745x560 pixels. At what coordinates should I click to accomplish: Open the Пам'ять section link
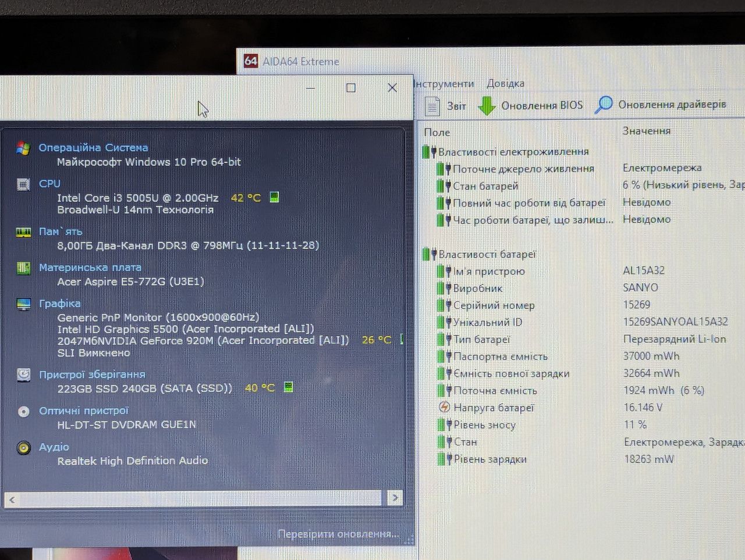61,231
